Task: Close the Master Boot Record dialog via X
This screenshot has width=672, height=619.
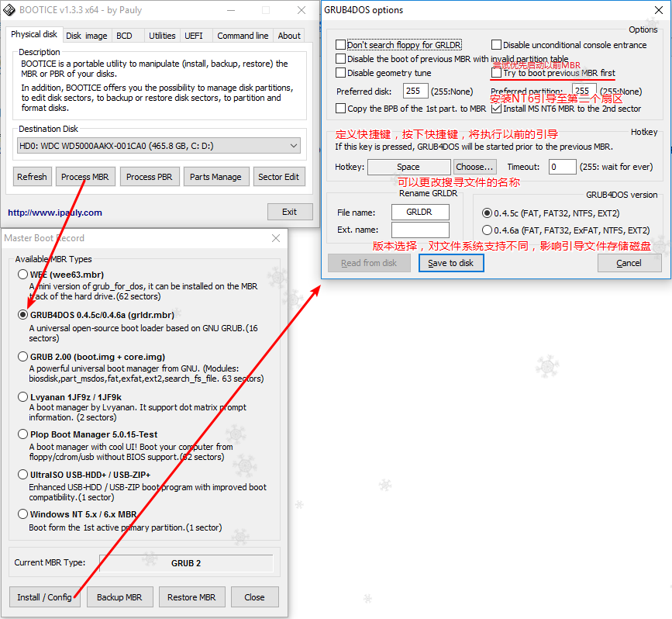Action: click(276, 238)
